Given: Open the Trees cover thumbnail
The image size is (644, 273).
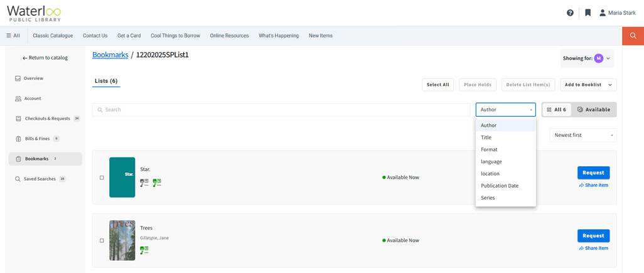Looking at the screenshot, I should 122,240.
